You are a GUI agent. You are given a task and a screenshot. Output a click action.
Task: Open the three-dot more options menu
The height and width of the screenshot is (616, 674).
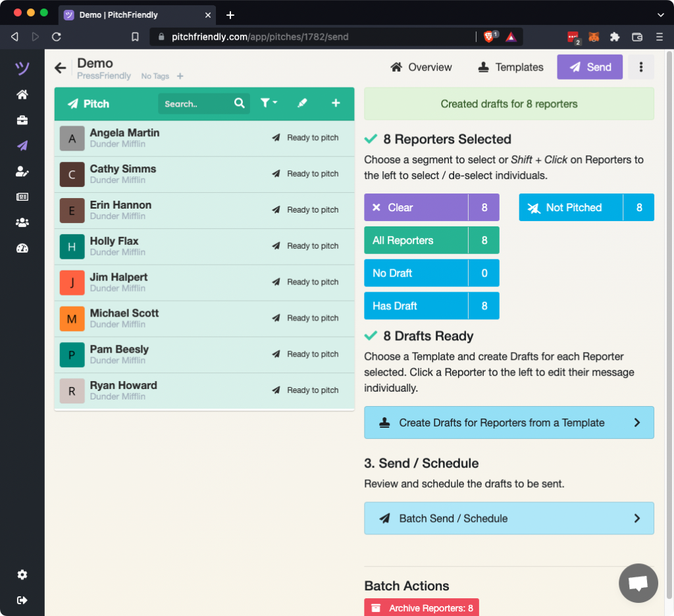[x=640, y=67]
